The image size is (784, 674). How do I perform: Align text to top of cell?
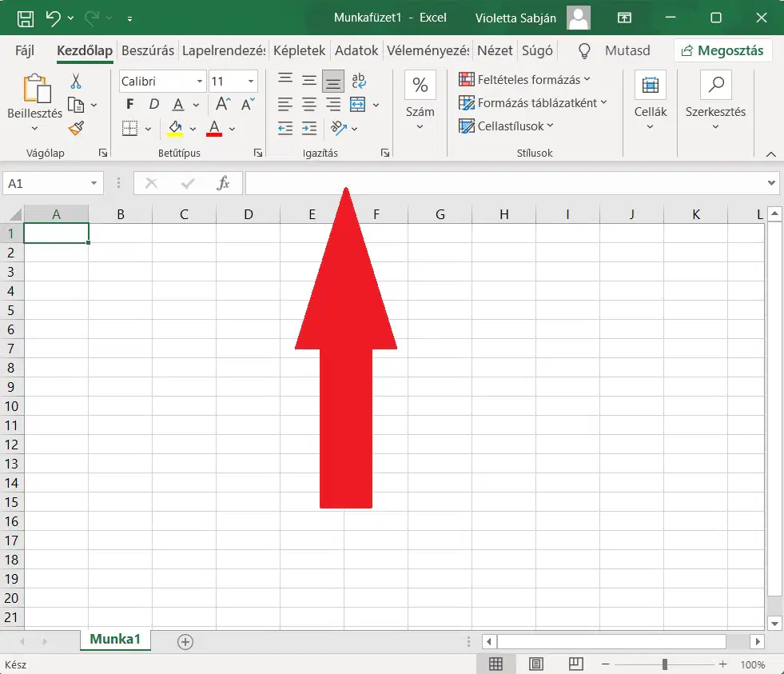pyautogui.click(x=285, y=80)
